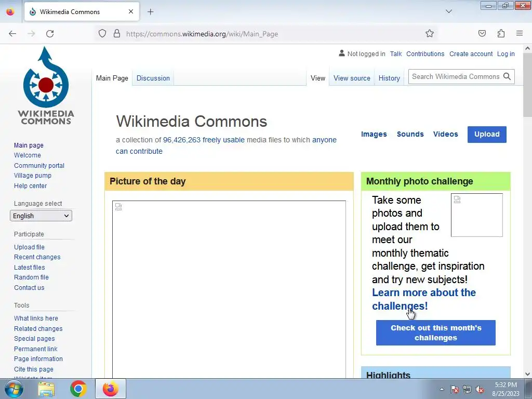Follow Learn more about the challenges link

point(424,299)
